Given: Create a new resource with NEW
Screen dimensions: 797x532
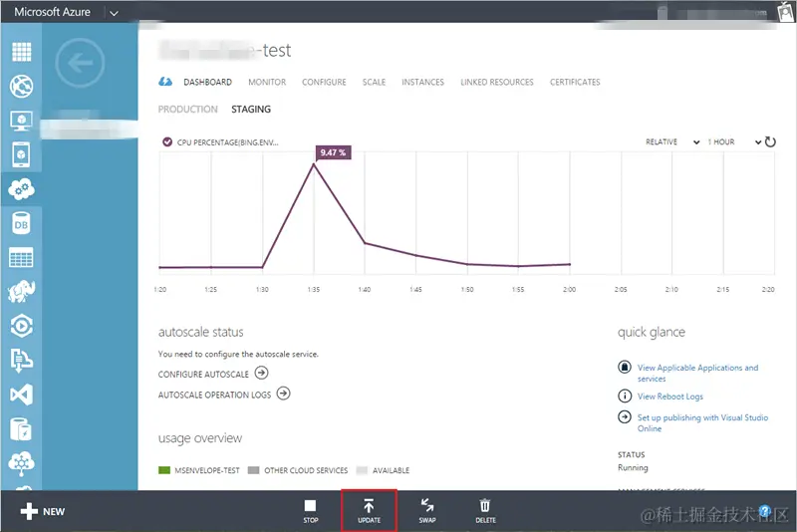Looking at the screenshot, I should click(43, 511).
